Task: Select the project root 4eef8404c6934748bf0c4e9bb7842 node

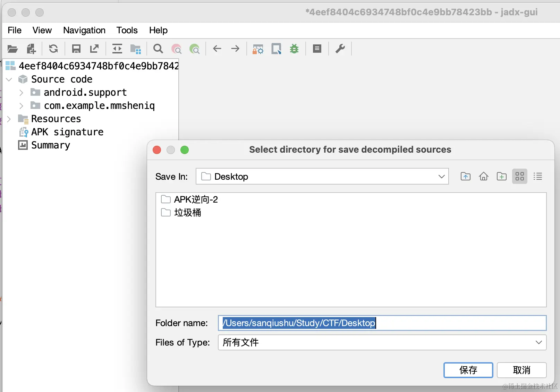Action: 92,66
